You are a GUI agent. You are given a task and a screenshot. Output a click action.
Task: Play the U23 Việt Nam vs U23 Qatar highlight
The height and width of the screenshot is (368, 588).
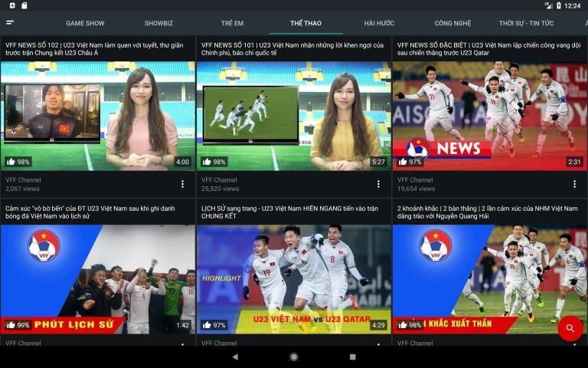point(294,278)
